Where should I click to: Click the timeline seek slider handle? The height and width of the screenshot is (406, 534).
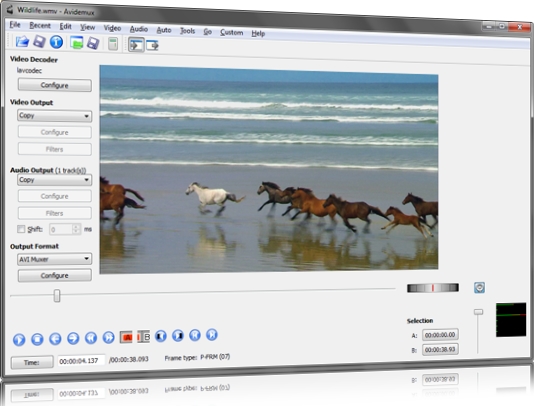tap(57, 296)
